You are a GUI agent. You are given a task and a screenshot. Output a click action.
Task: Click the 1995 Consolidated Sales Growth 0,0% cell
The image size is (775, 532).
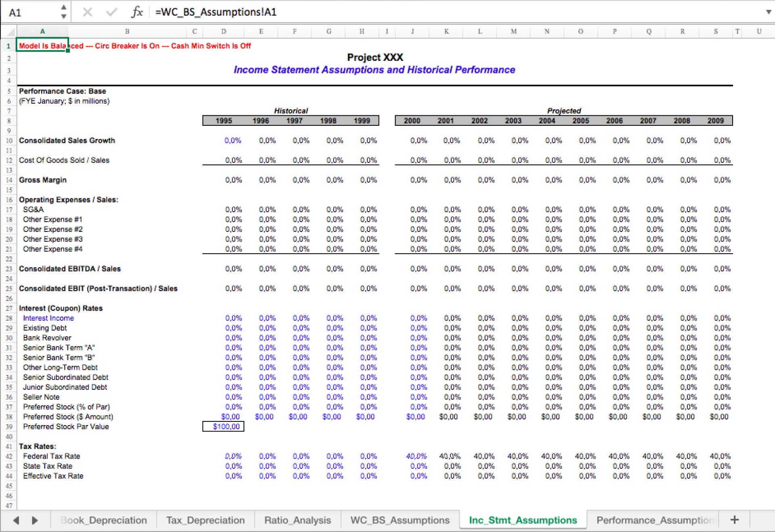(x=233, y=141)
